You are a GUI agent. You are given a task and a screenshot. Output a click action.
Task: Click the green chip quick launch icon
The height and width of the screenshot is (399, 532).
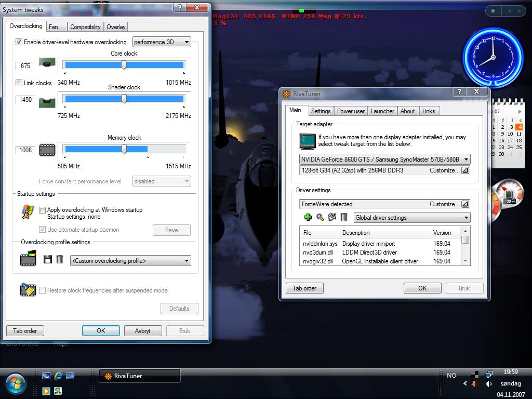pos(58,391)
